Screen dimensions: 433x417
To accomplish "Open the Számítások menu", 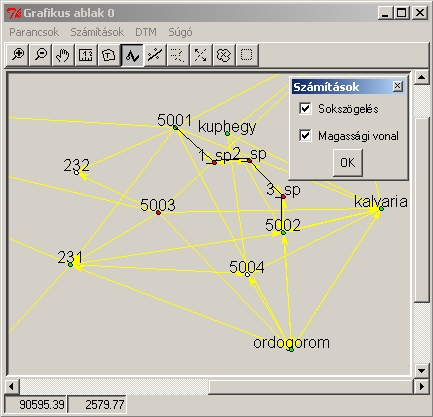I will (x=97, y=32).
